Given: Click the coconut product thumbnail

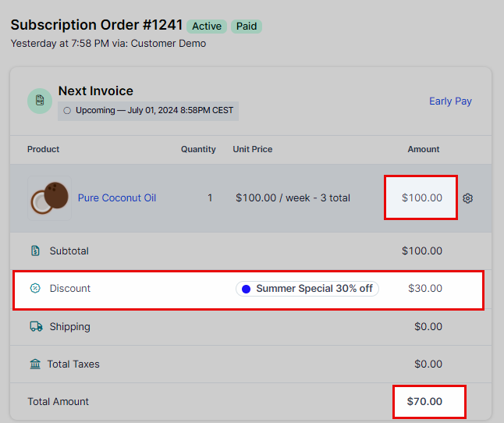Looking at the screenshot, I should [49, 198].
